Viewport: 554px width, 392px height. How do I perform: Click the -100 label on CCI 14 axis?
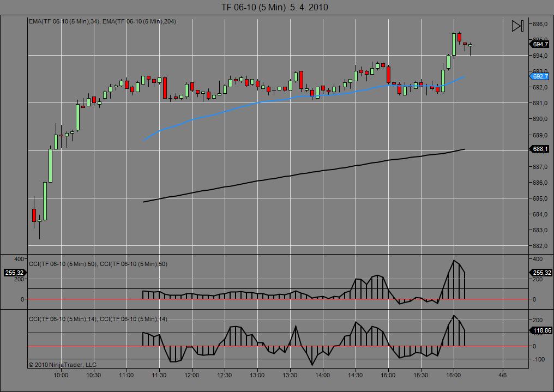click(x=538, y=359)
